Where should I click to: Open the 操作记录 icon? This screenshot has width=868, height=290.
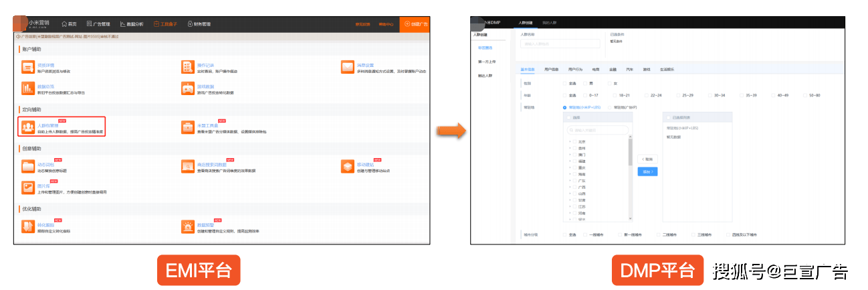(x=187, y=67)
